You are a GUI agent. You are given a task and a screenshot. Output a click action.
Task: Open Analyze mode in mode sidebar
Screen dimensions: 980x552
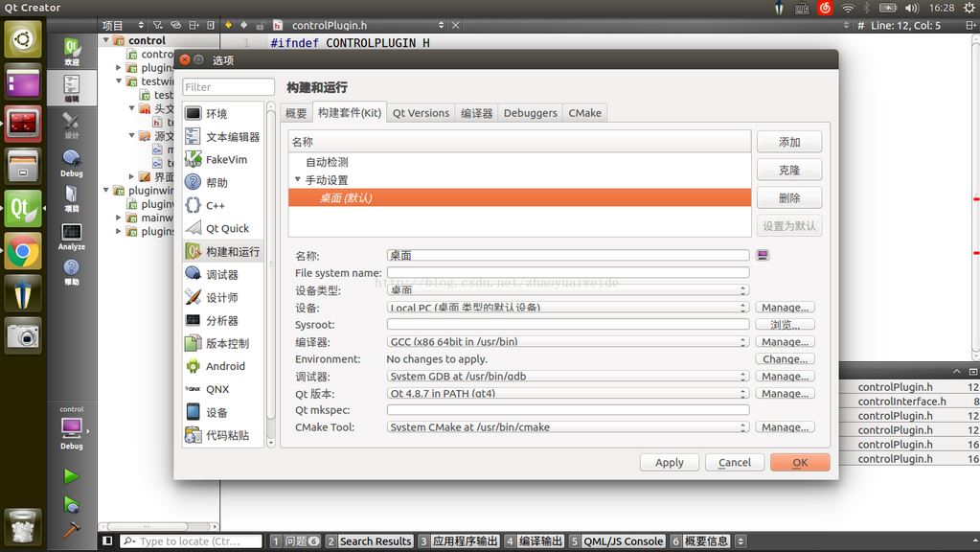(x=72, y=237)
